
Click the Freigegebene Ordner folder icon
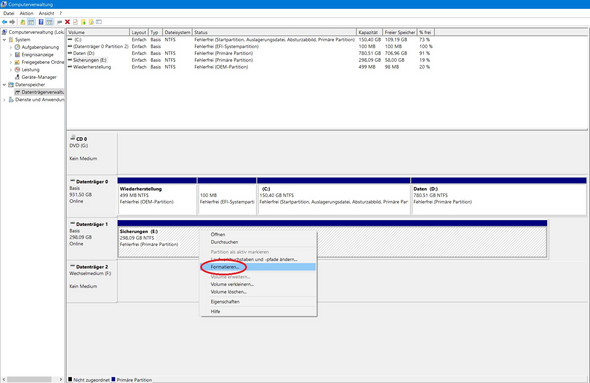coord(17,62)
